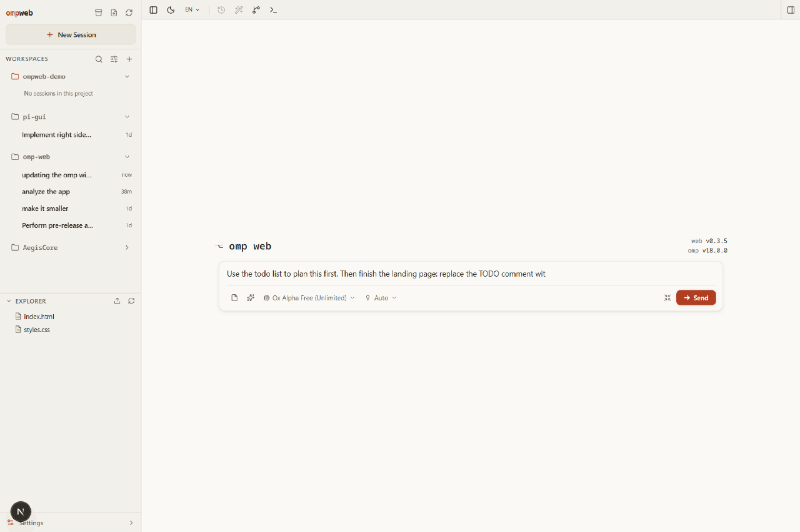Refresh the Explorer file list
This screenshot has height=532, width=800.
[131, 301]
